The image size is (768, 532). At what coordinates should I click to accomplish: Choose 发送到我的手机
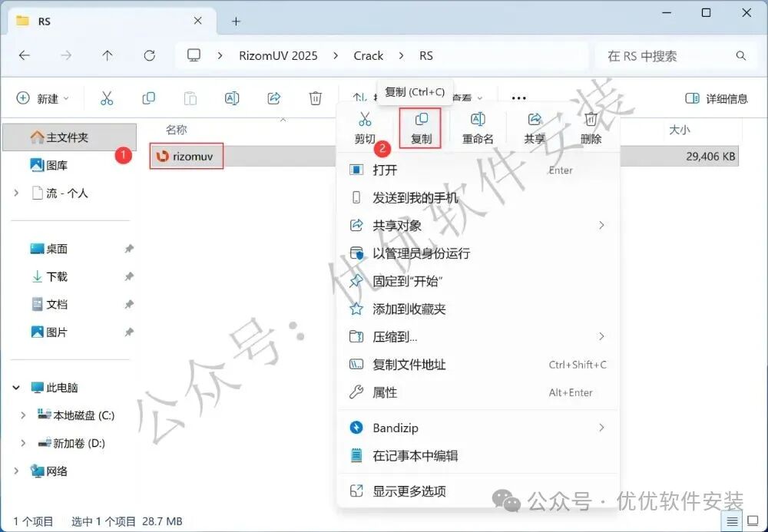coord(478,198)
